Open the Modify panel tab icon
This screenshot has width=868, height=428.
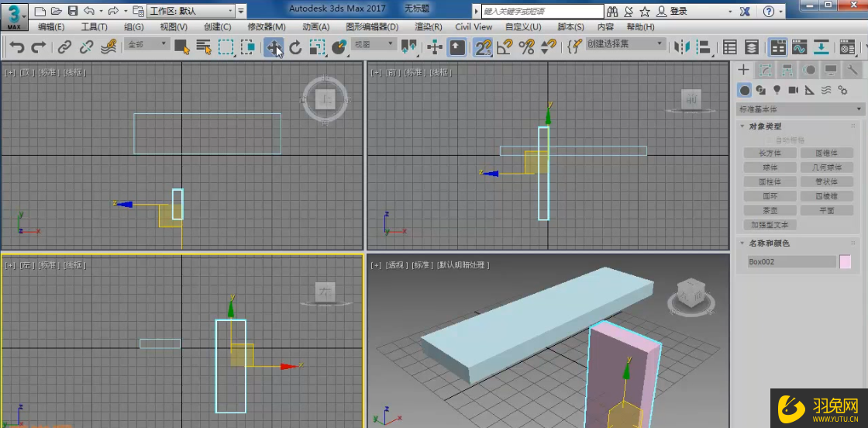coord(765,70)
